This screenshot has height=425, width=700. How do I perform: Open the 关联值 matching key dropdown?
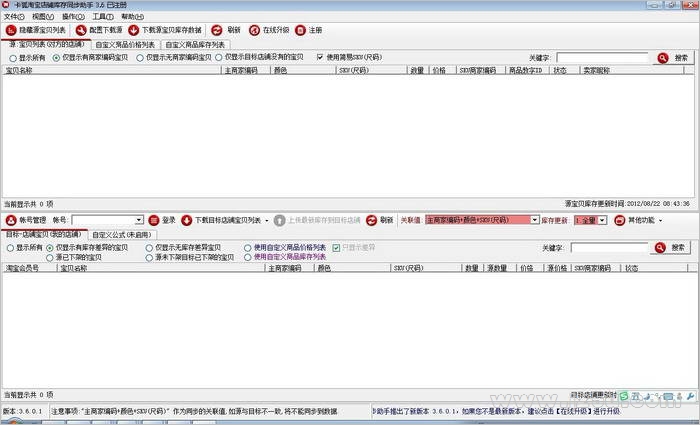coord(535,219)
